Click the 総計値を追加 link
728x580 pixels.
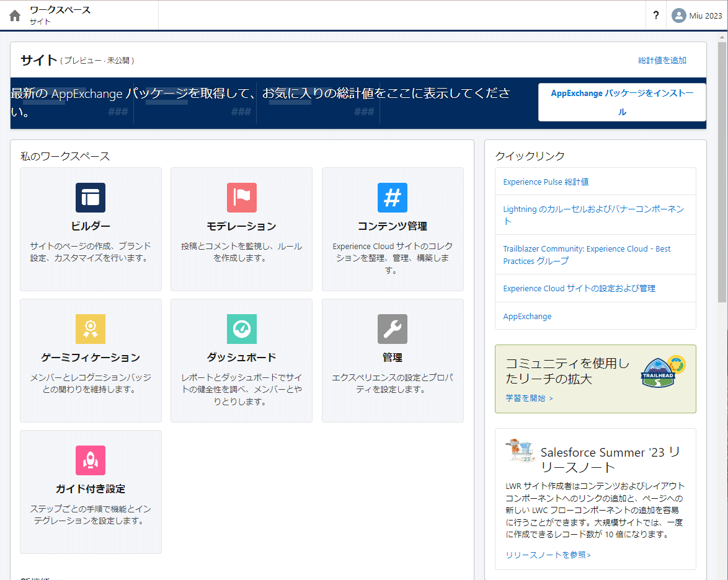[x=662, y=60]
